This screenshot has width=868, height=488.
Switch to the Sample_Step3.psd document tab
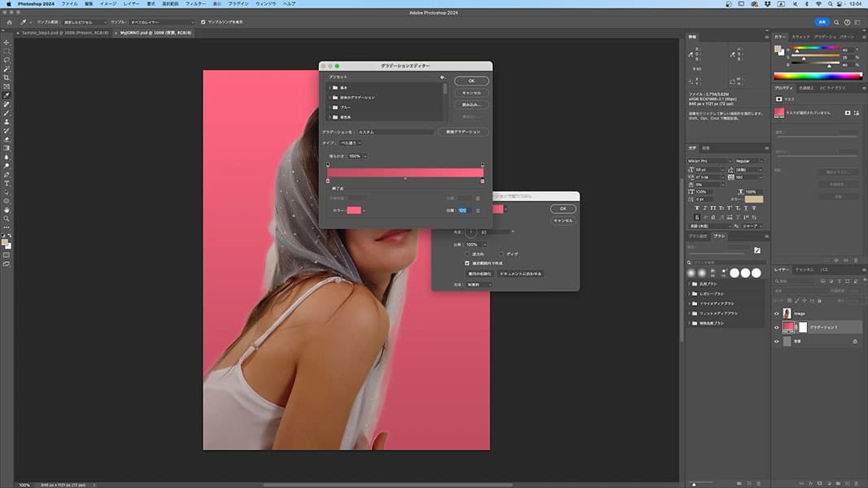click(x=66, y=33)
